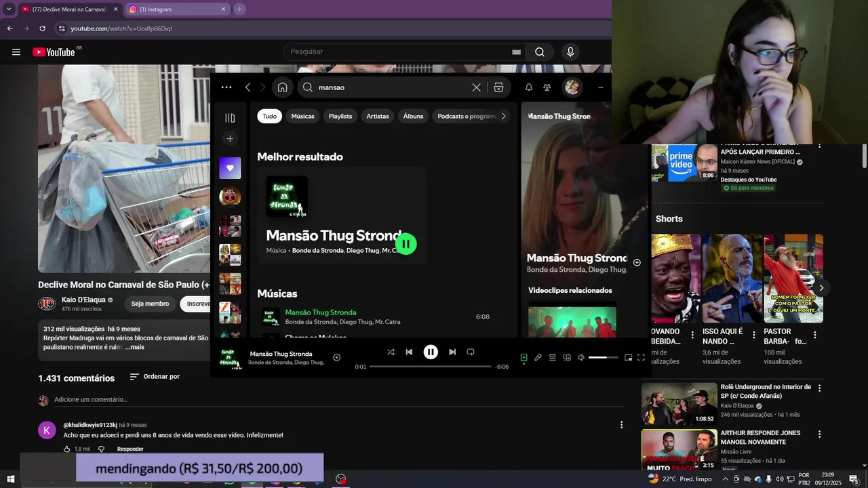Seek within the Spotify song progress bar
The image size is (868, 488).
431,367
